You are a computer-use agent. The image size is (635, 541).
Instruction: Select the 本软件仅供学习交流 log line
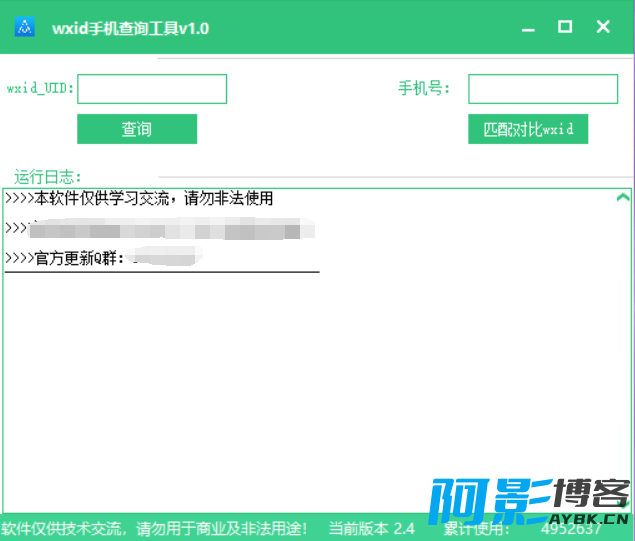coord(140,199)
